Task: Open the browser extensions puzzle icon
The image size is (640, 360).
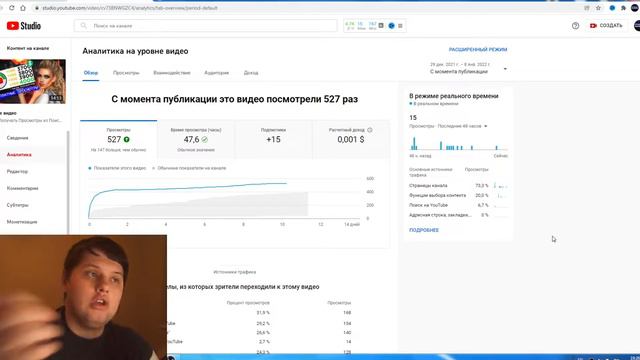Action: pyautogui.click(x=623, y=8)
